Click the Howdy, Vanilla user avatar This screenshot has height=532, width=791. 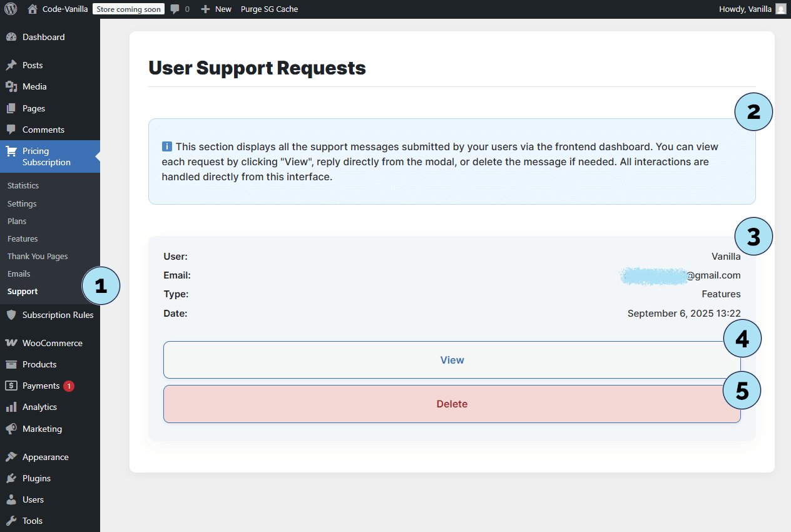[780, 9]
